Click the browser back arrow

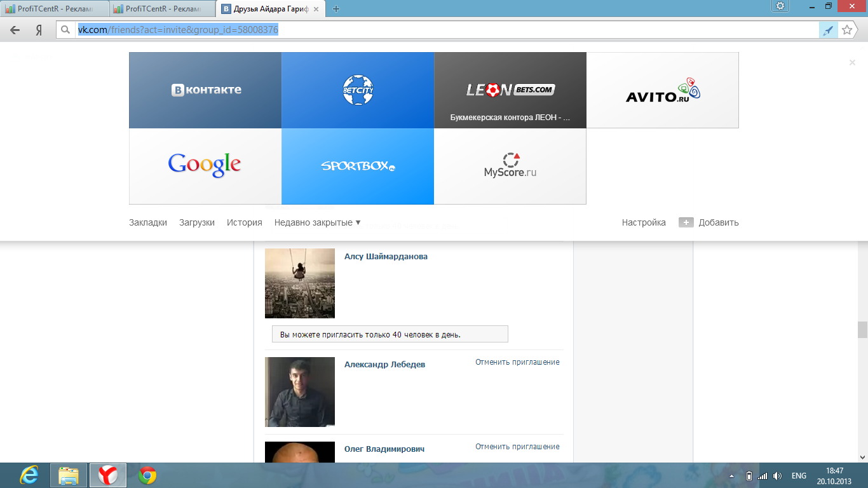pyautogui.click(x=15, y=30)
